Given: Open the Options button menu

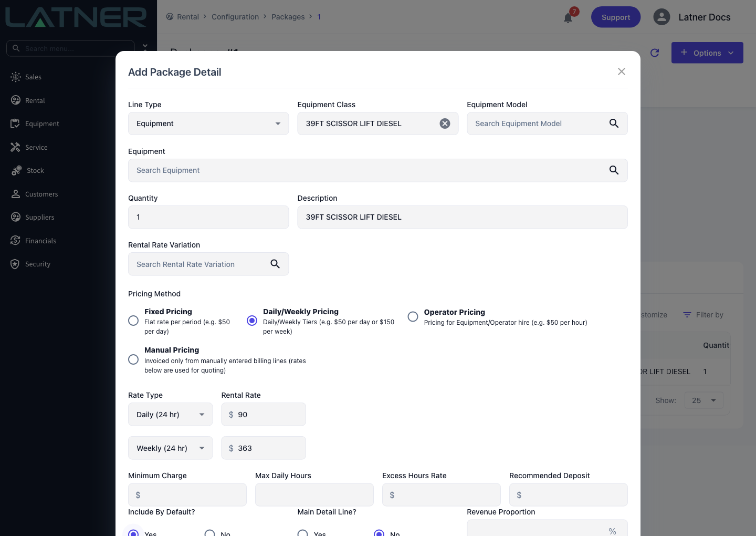Looking at the screenshot, I should pos(707,53).
